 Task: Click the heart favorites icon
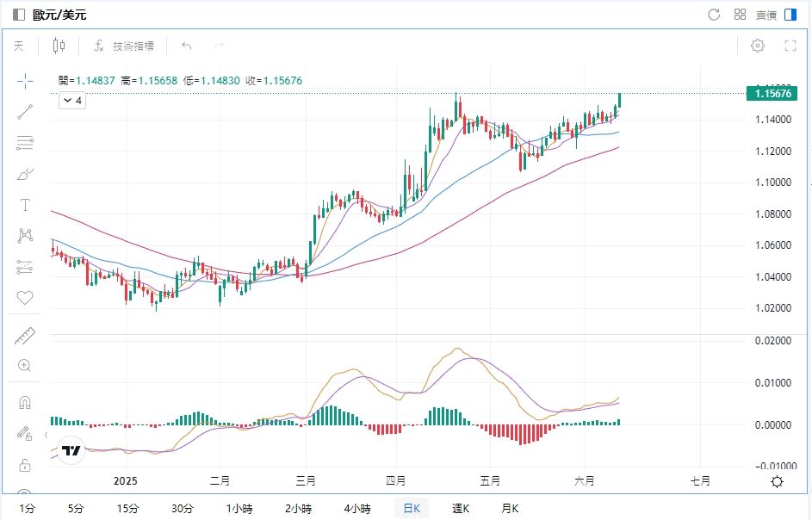pyautogui.click(x=25, y=298)
